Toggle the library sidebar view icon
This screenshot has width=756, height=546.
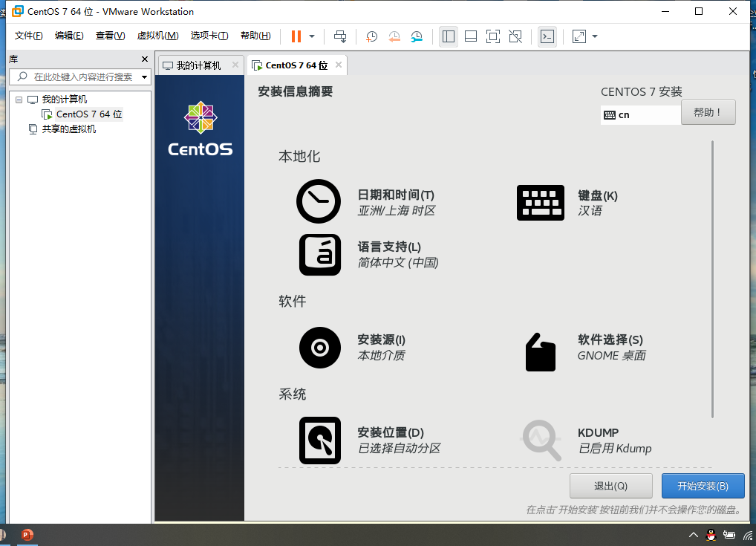point(449,36)
